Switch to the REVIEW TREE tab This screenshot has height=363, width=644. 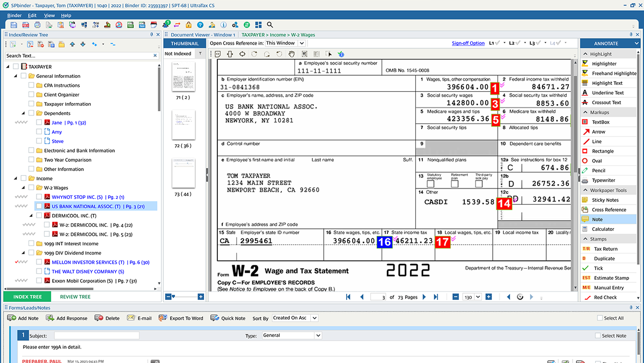75,296
